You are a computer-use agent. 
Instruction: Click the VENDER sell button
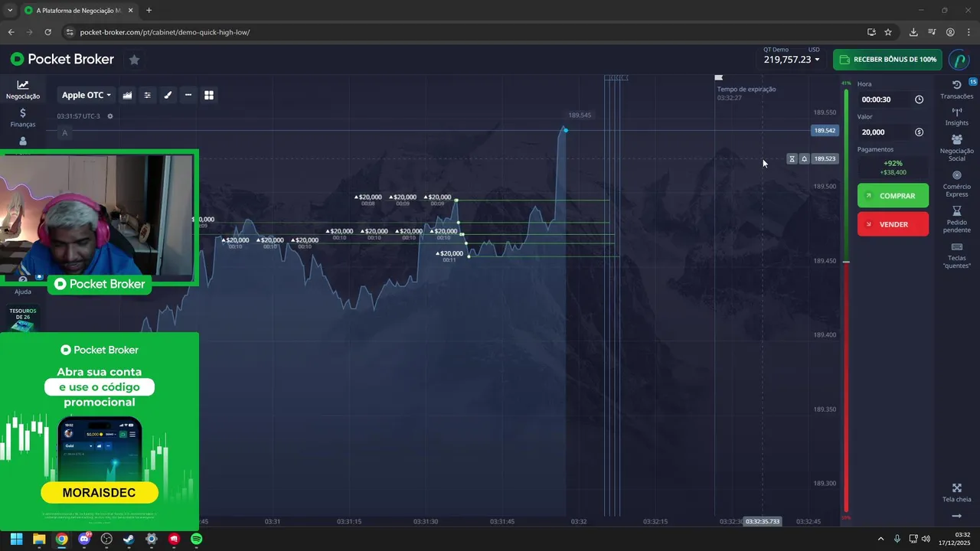click(x=893, y=224)
